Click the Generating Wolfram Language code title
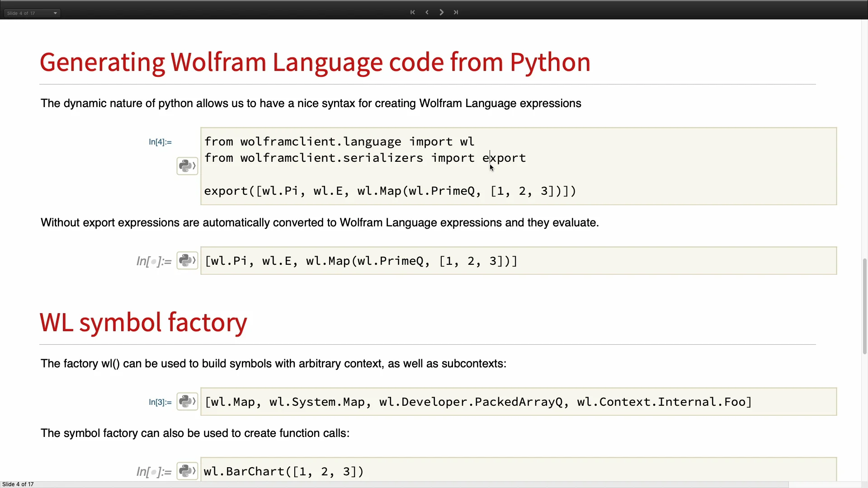 (x=315, y=62)
